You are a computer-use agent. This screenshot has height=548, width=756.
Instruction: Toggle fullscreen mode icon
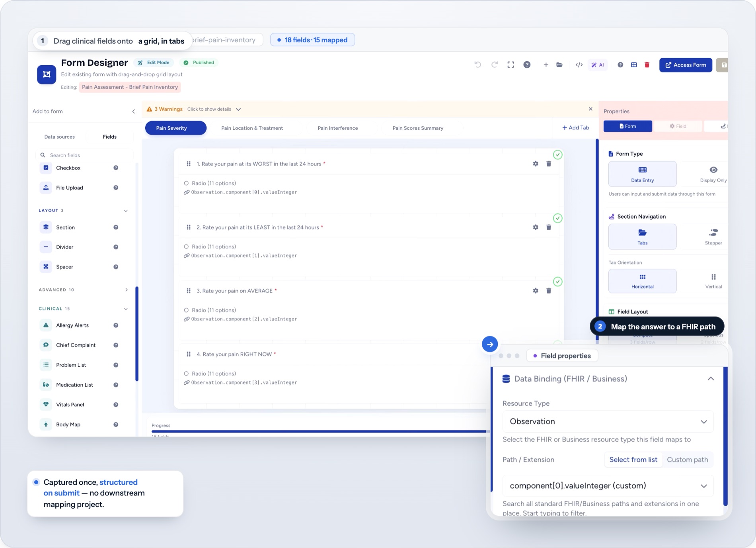[x=511, y=65]
